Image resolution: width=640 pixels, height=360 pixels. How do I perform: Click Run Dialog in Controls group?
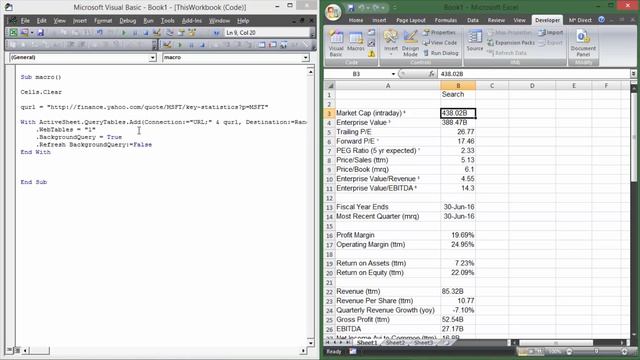tap(441, 53)
